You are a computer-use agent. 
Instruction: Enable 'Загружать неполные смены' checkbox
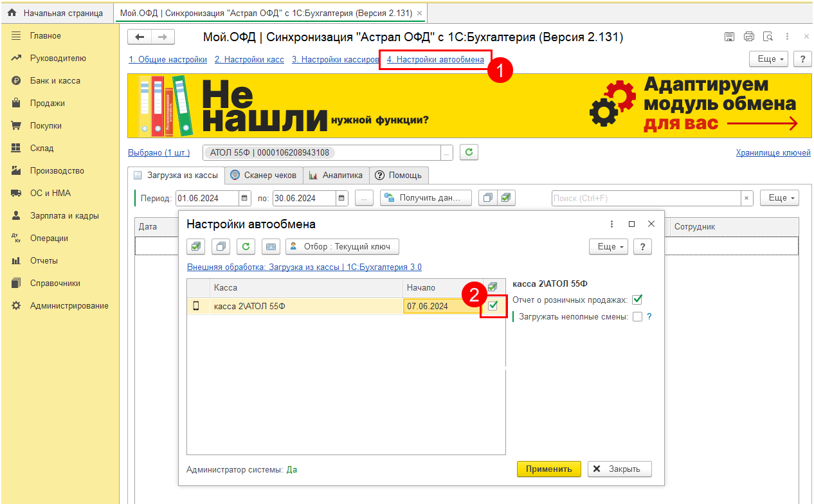637,316
